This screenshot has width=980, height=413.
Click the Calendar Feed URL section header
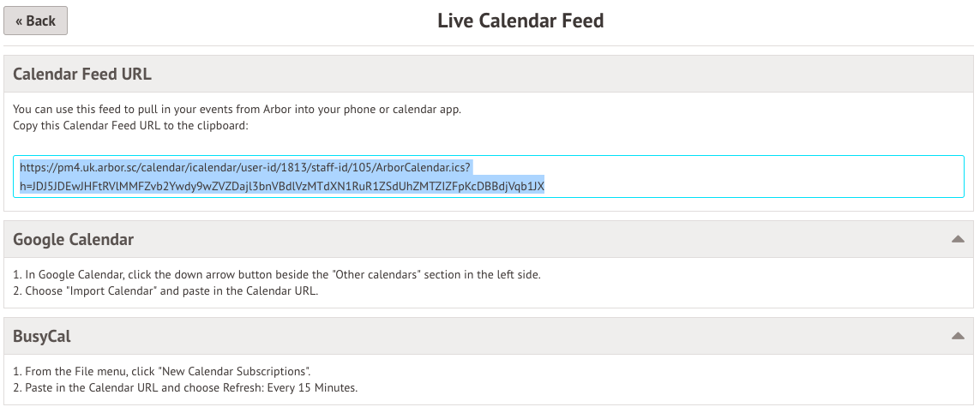(x=82, y=75)
